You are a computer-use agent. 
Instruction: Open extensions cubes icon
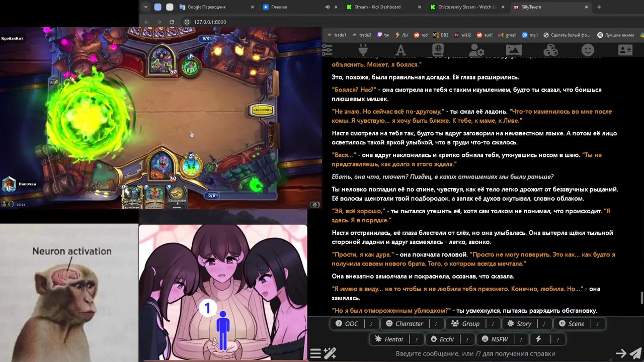(x=551, y=50)
